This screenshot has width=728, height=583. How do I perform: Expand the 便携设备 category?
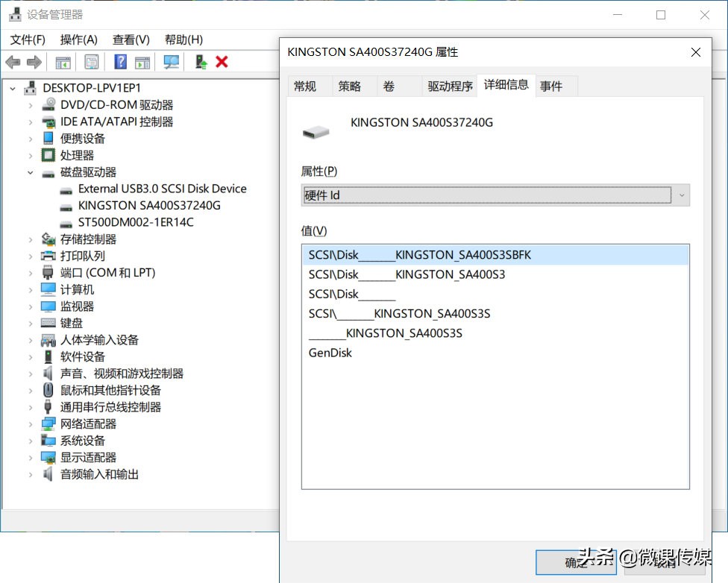(x=30, y=139)
